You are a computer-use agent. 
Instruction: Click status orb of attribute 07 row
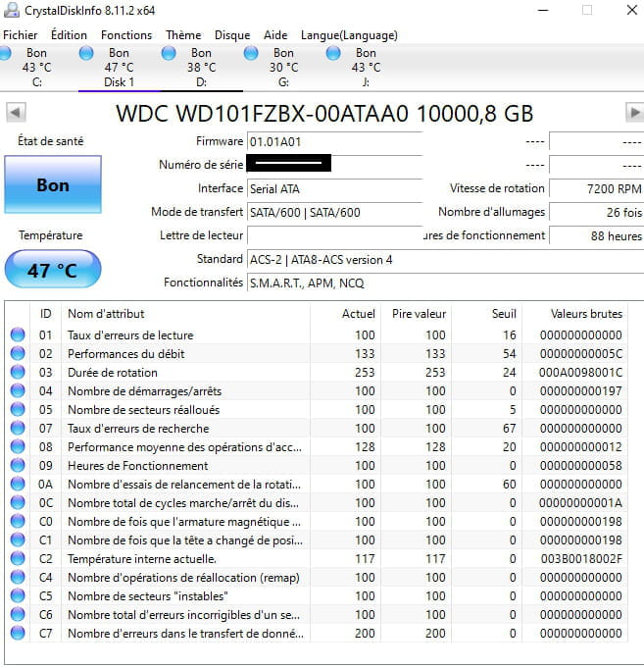point(18,428)
